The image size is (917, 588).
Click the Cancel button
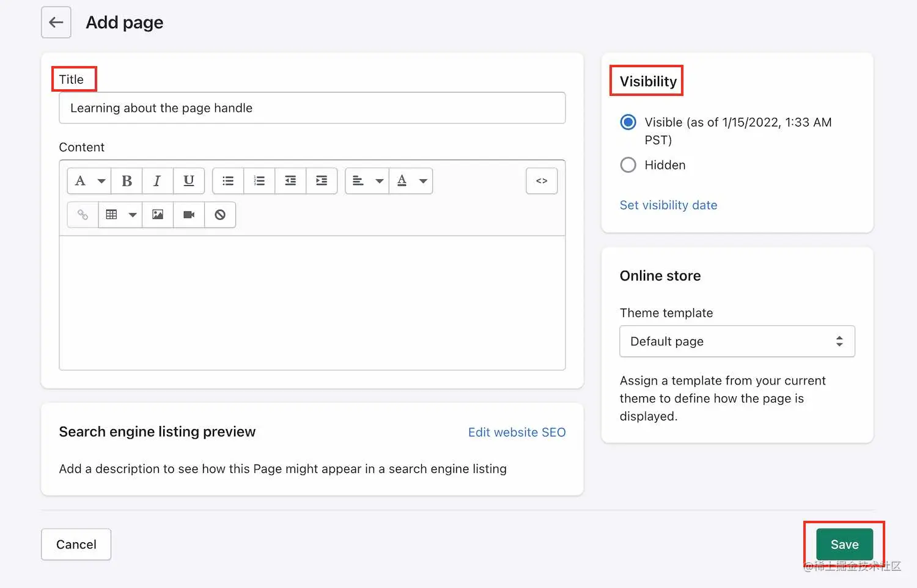(x=76, y=545)
